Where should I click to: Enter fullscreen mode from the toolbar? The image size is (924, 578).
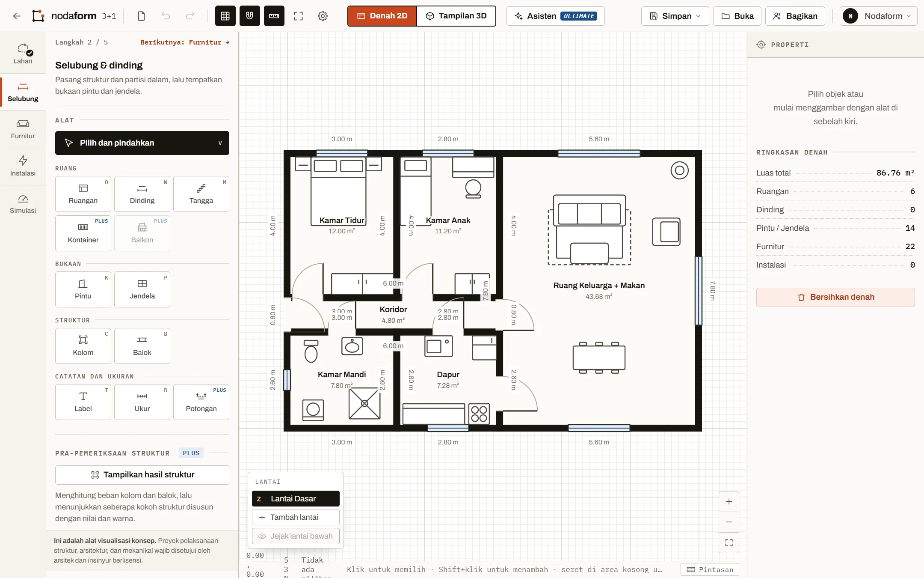299,16
